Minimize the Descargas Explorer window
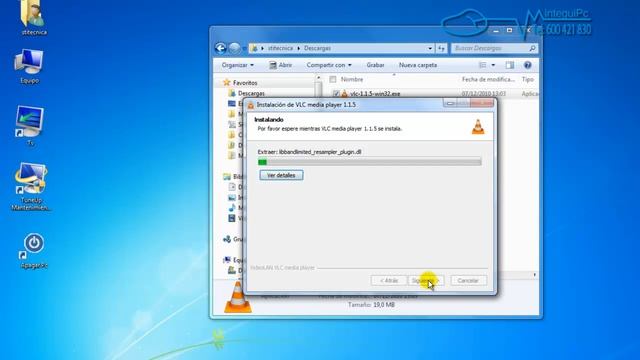The image size is (640, 360). [496, 31]
